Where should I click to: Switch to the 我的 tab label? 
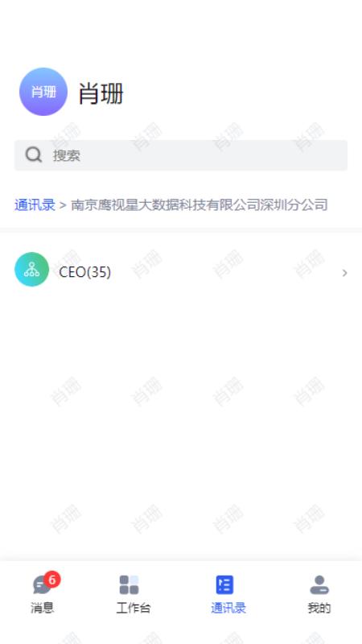(x=319, y=608)
